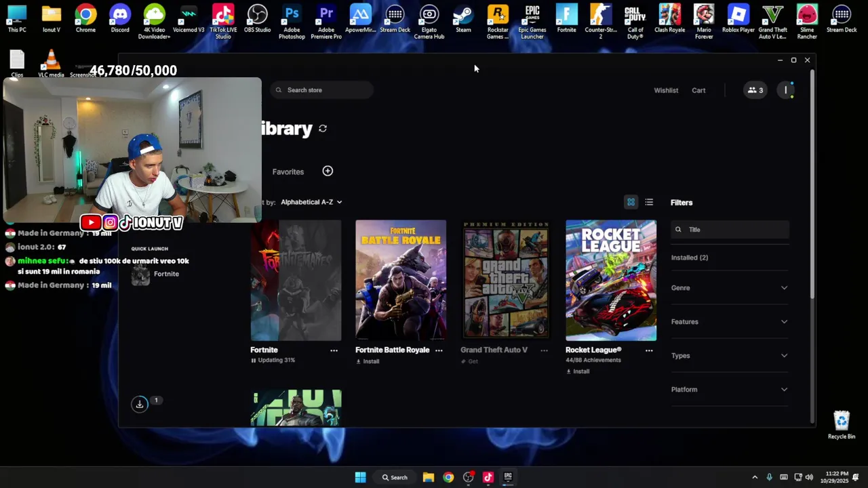Refresh the Epic library with the reload icon
The width and height of the screenshot is (868, 488).
[x=323, y=129]
